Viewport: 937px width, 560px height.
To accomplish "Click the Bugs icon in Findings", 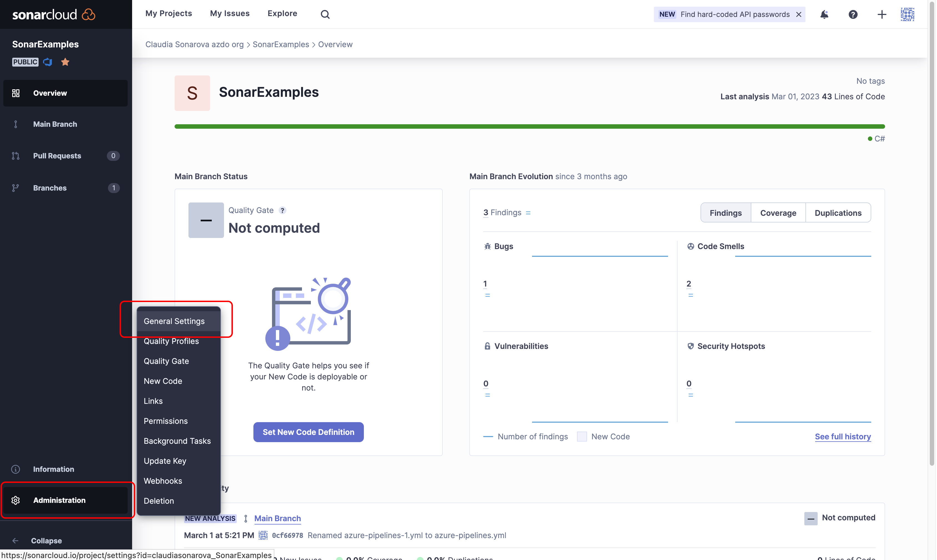I will 488,246.
